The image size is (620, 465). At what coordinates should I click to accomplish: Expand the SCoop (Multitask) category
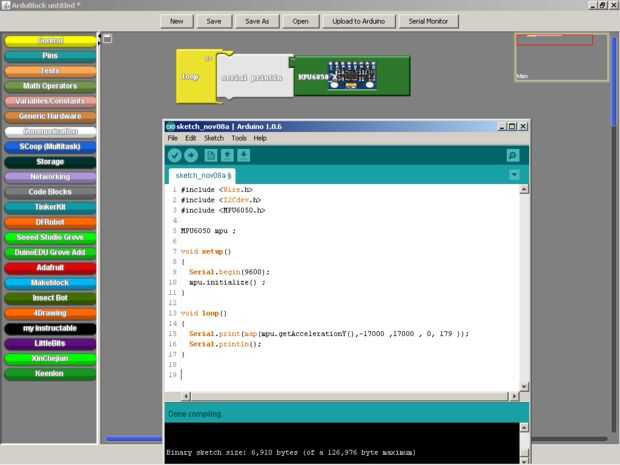pyautogui.click(x=50, y=146)
